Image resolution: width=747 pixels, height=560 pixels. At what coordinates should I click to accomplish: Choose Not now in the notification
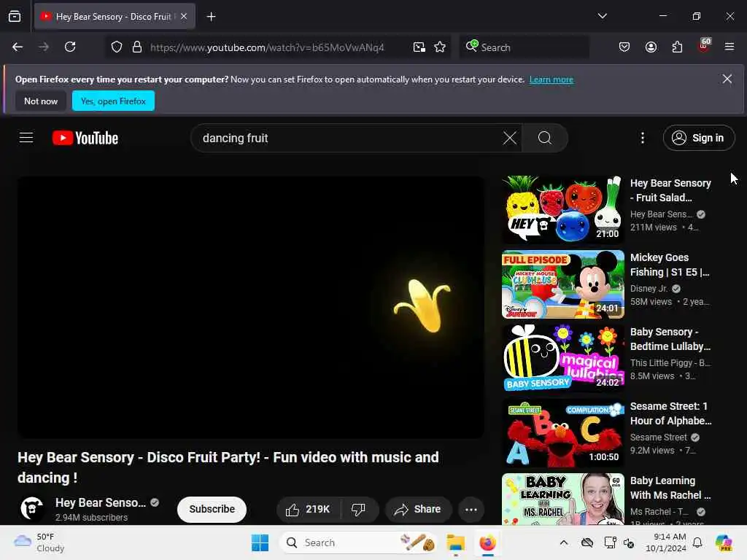click(x=41, y=101)
